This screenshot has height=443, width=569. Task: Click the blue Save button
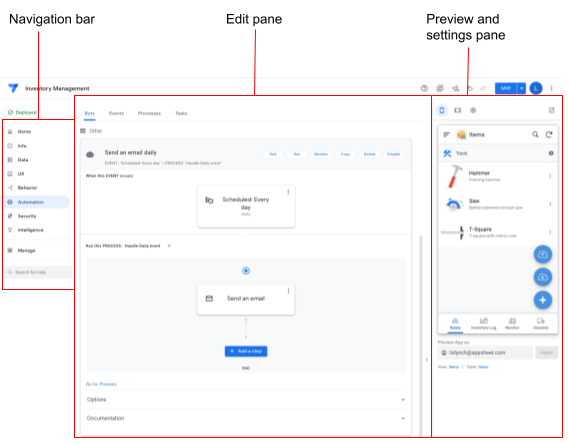(x=505, y=88)
